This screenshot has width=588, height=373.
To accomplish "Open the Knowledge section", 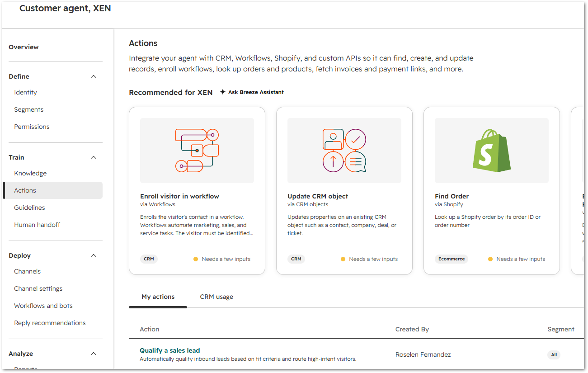I will [x=30, y=173].
